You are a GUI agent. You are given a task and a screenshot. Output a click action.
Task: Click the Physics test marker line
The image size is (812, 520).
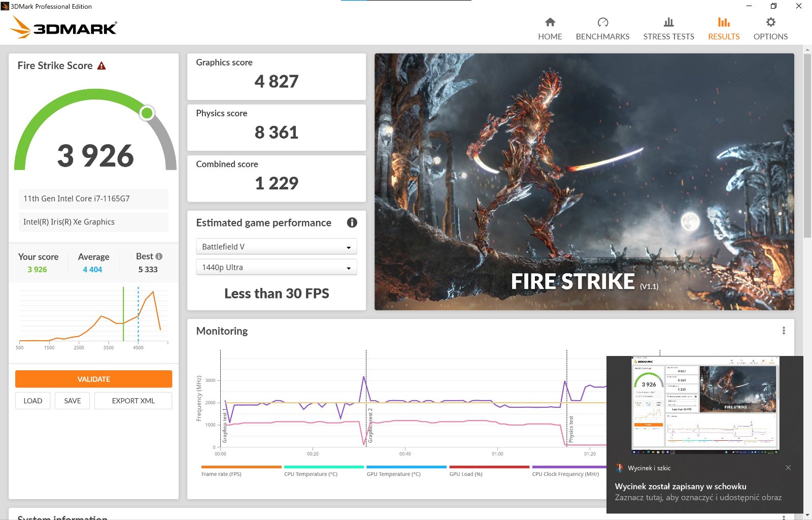click(x=566, y=399)
